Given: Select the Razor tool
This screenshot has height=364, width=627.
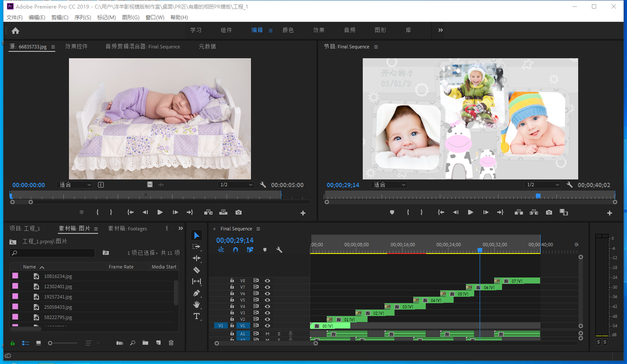Looking at the screenshot, I should tap(197, 270).
